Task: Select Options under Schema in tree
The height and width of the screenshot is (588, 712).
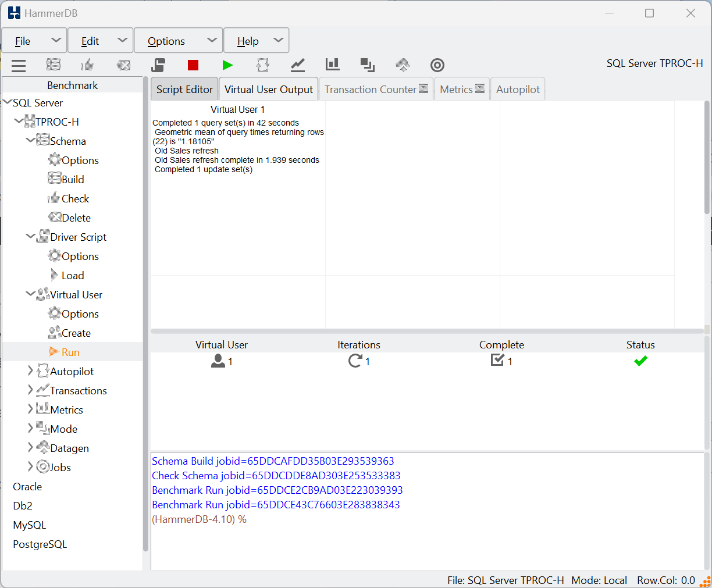Action: coord(80,160)
